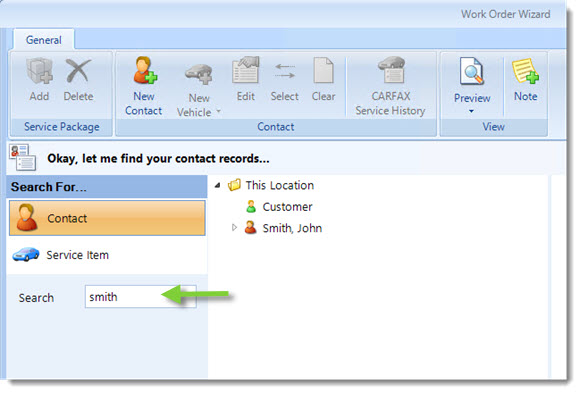The image size is (580, 393).
Task: Click the Search For... panel header
Action: tap(107, 187)
